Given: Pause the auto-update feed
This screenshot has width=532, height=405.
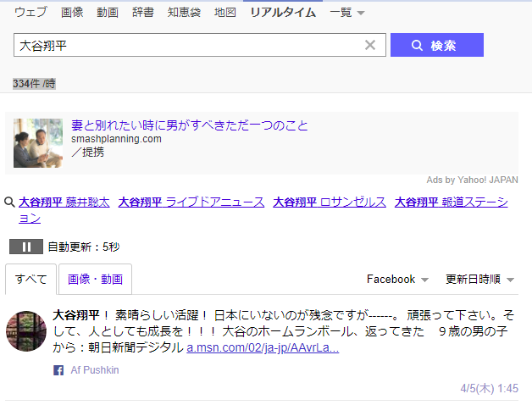Looking at the screenshot, I should coord(26,247).
